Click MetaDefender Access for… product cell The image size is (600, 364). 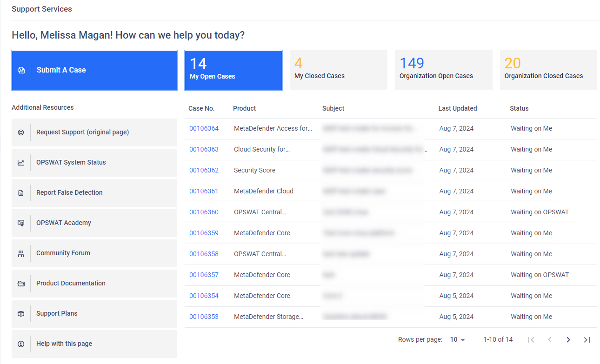pyautogui.click(x=273, y=129)
